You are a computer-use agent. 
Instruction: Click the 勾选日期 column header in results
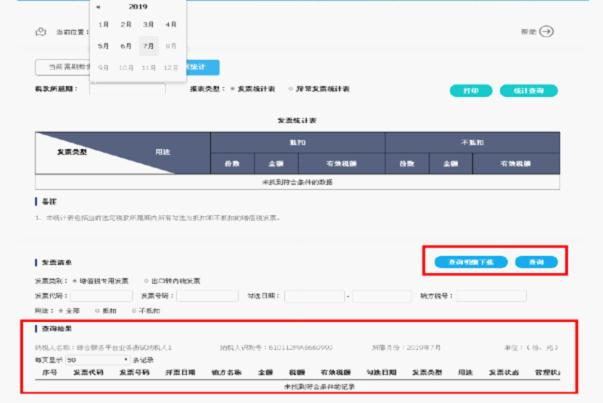click(x=381, y=372)
